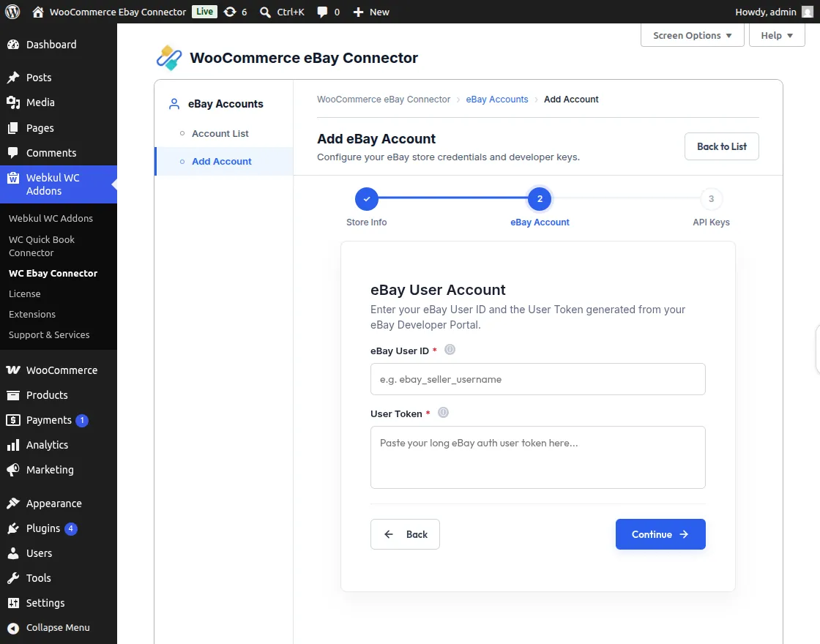This screenshot has width=820, height=644.
Task: Open the Webkul WC Addons submenu link
Action: [x=51, y=219]
